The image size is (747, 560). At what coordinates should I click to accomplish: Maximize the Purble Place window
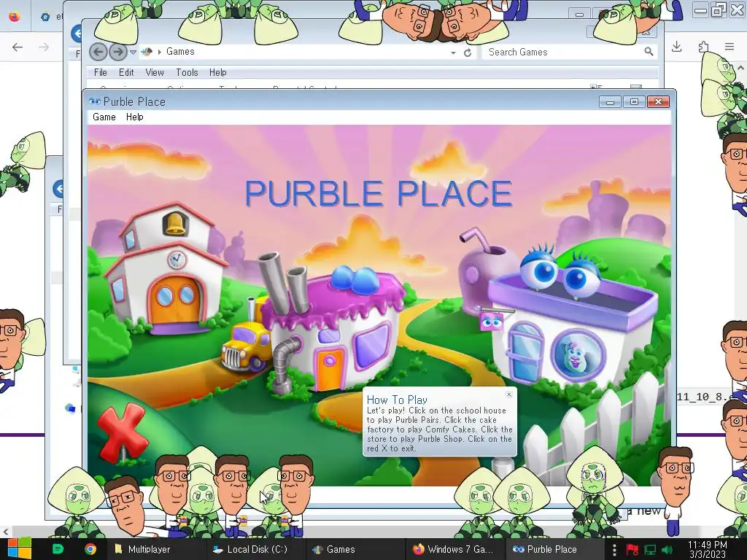click(634, 101)
